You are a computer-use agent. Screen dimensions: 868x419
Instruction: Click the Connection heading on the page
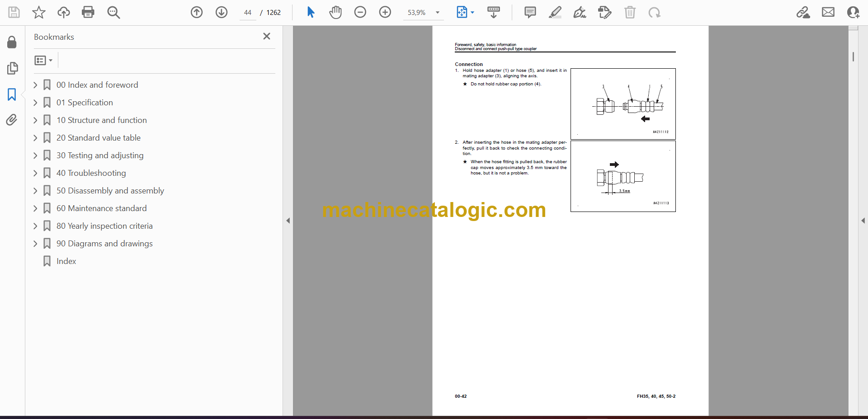click(x=469, y=64)
